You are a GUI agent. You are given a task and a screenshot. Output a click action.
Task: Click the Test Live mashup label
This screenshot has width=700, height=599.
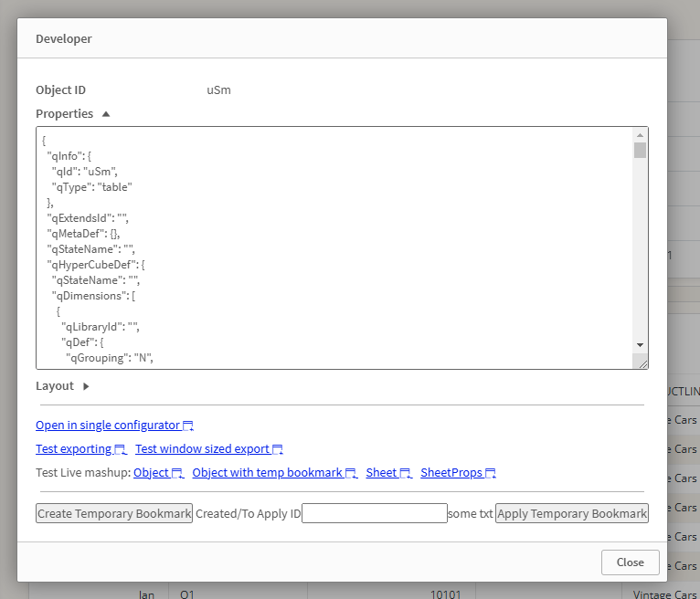(83, 472)
